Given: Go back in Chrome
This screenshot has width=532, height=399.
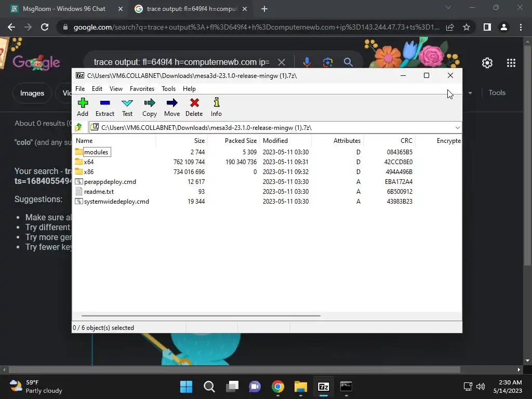Looking at the screenshot, I should coord(11,27).
